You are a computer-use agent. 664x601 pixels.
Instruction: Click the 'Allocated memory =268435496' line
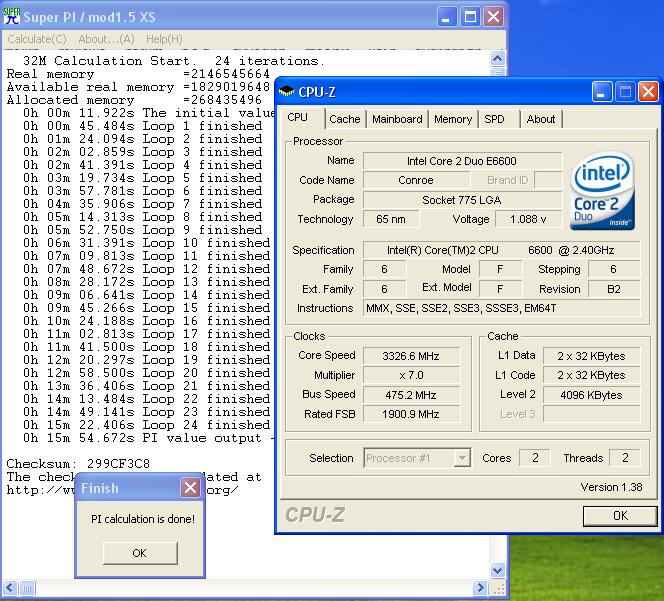tap(134, 100)
